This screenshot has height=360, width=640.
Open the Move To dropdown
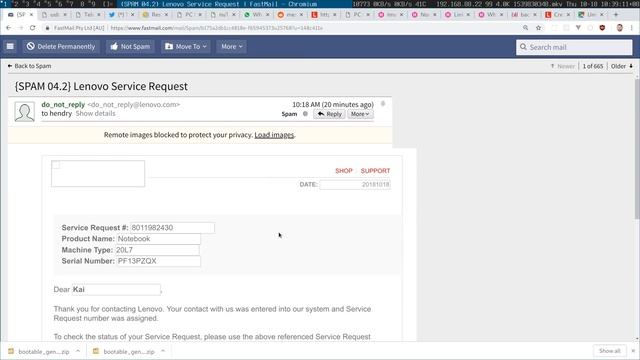(x=186, y=47)
